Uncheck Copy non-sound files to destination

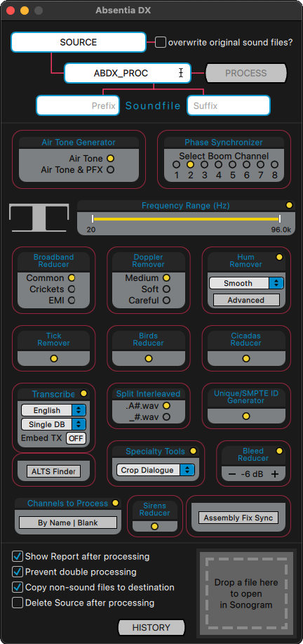click(18, 587)
